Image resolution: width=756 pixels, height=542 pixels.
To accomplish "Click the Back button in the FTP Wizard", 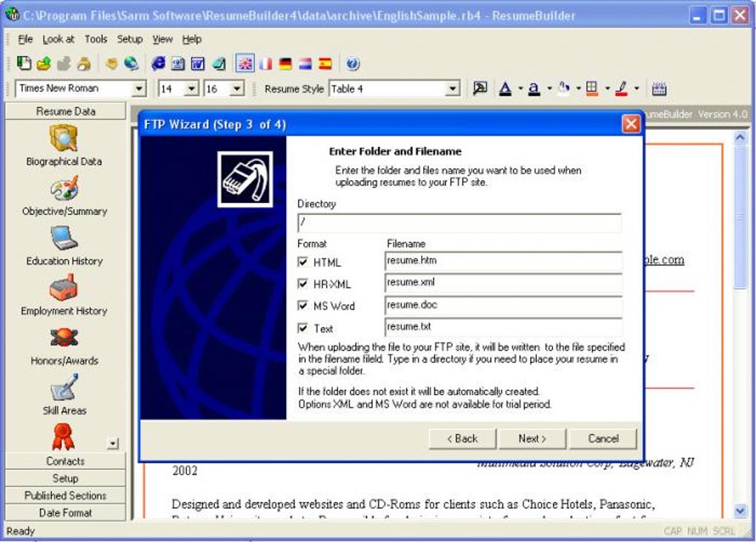I will pyautogui.click(x=462, y=438).
